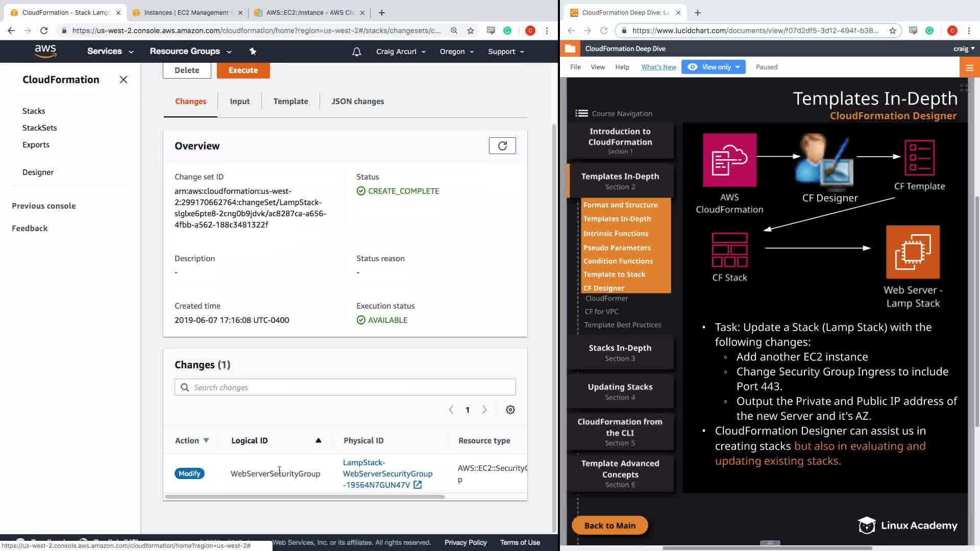Toggle Logical ID column sort arrow
The image size is (980, 551).
318,440
